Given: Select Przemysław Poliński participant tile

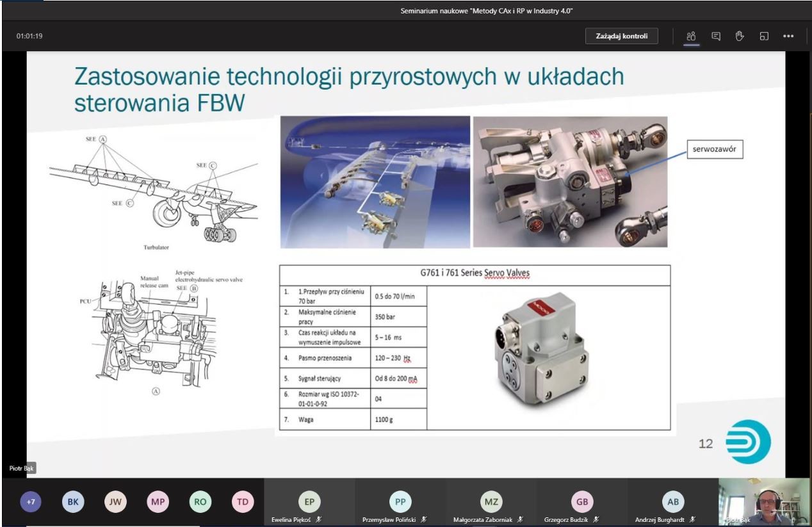Looking at the screenshot, I should click(401, 503).
